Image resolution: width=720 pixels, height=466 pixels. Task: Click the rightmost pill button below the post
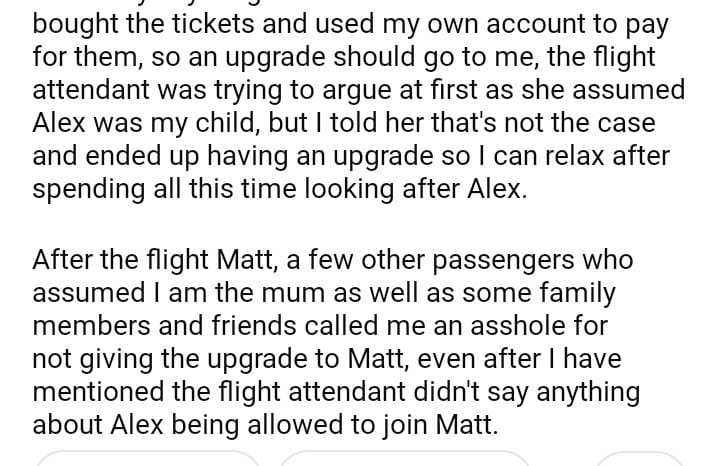pos(640,460)
